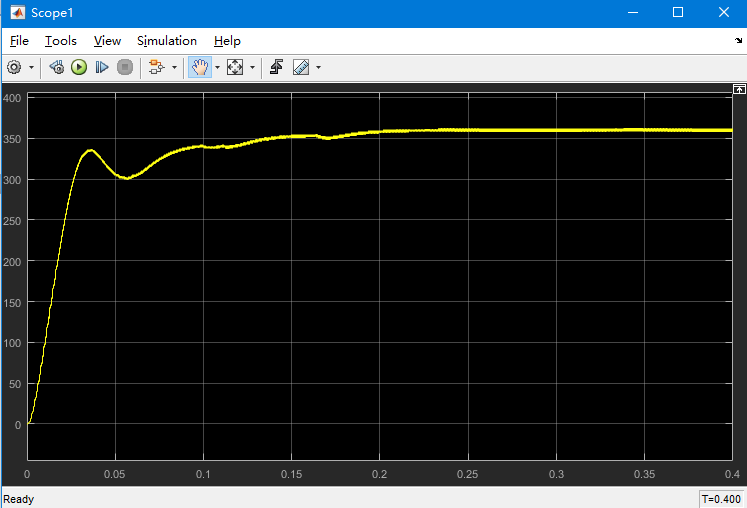Click the y-axis label 100

coord(12,343)
